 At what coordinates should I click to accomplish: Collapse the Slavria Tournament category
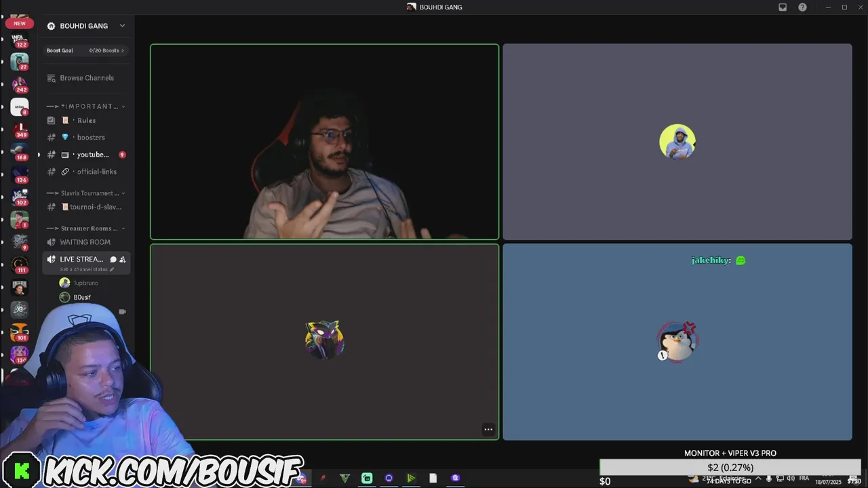85,193
